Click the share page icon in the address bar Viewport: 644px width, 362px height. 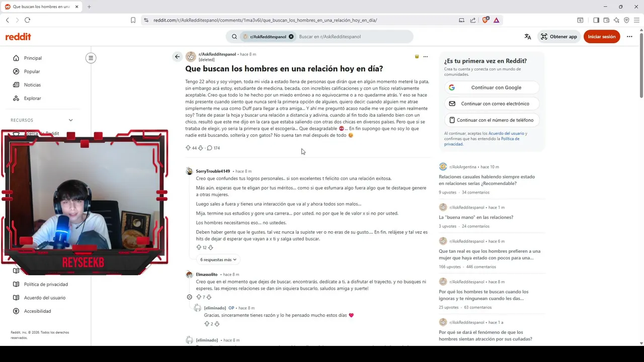click(x=473, y=20)
